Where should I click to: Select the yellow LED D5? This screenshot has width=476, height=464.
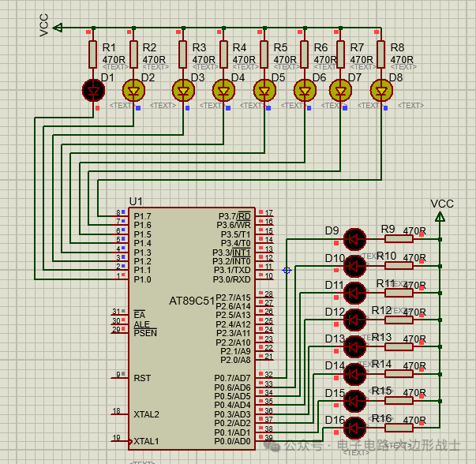click(264, 91)
